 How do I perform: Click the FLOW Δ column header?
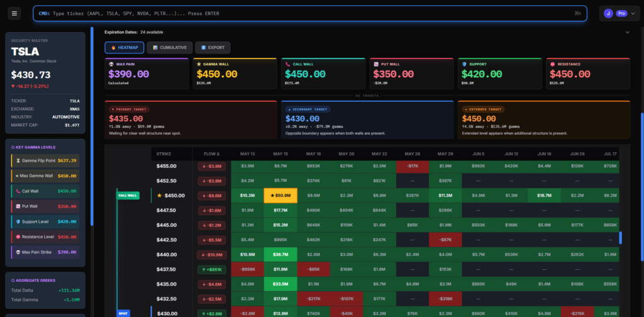[x=211, y=154]
